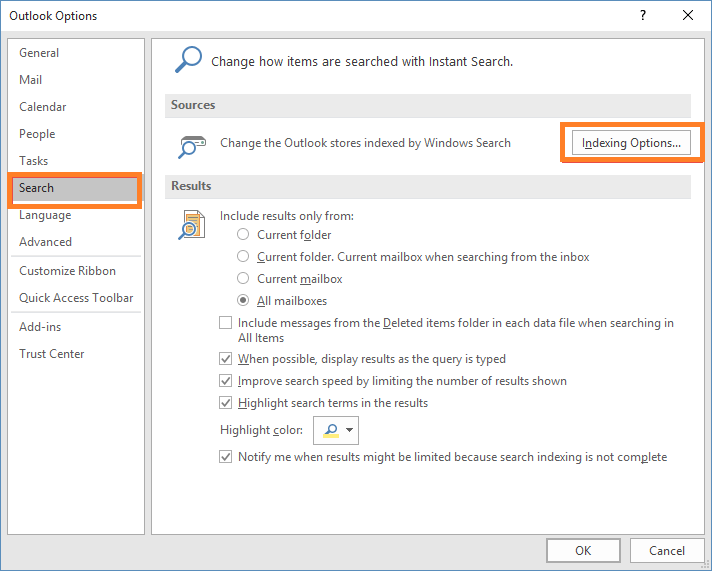Open the Mail options category
The width and height of the screenshot is (712, 571).
click(75, 80)
